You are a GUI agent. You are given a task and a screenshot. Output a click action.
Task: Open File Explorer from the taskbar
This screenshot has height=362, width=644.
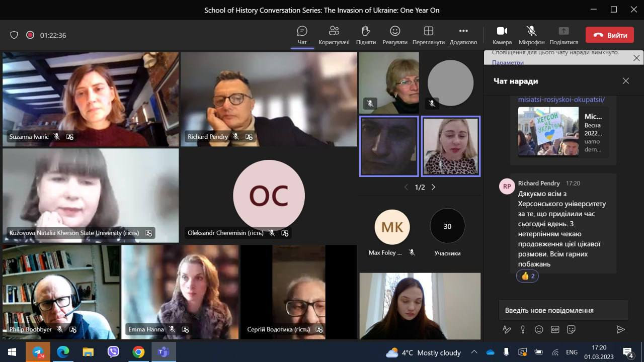click(x=88, y=352)
